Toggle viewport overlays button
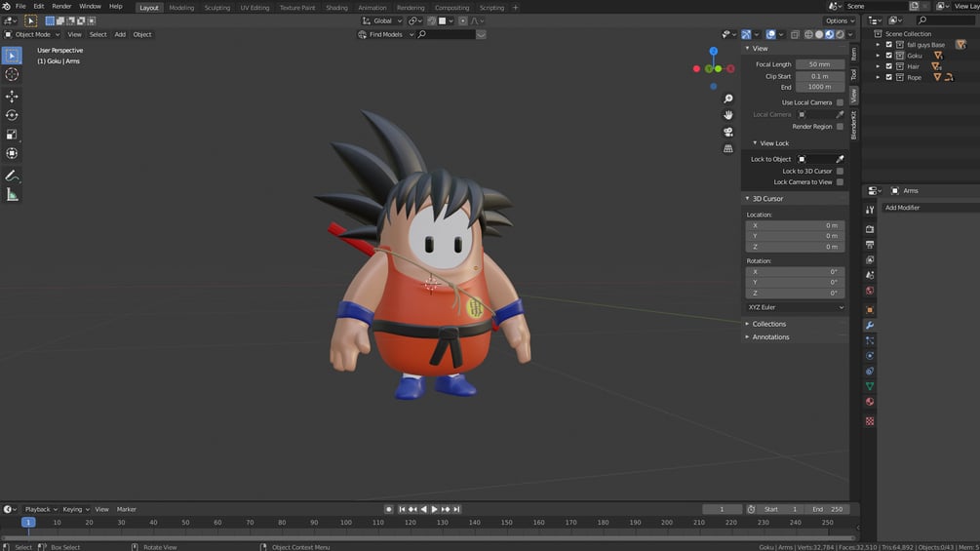Screen dimensions: 980x551 click(770, 34)
